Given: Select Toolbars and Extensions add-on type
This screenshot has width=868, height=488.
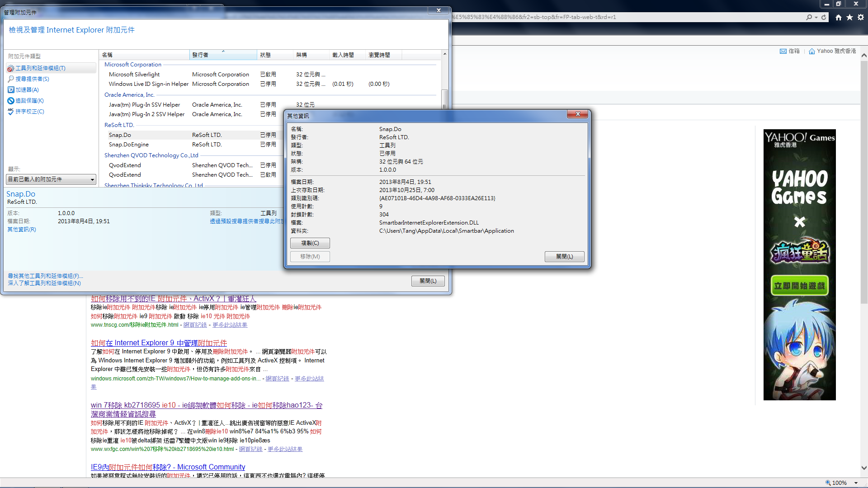Looking at the screenshot, I should pyautogui.click(x=51, y=68).
